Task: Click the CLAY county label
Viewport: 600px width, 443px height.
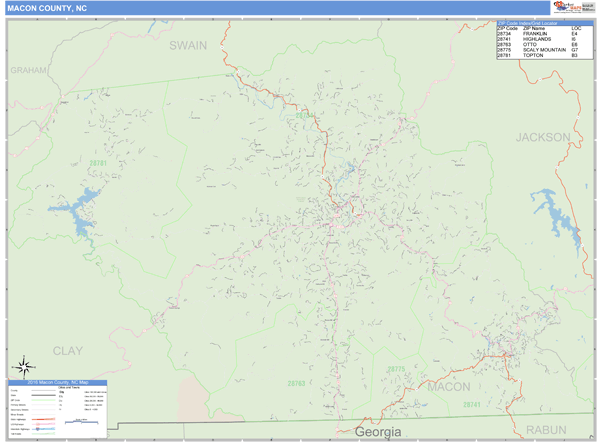Action: 68,351
